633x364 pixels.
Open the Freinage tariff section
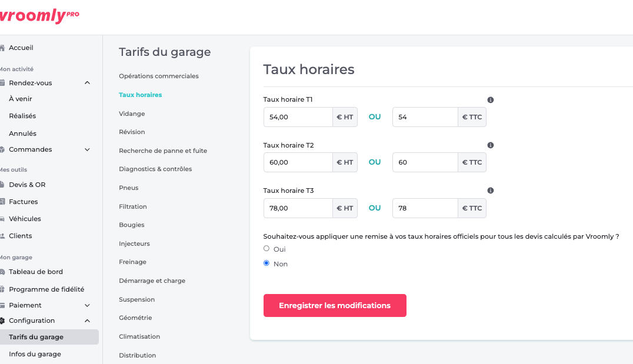[x=132, y=262]
